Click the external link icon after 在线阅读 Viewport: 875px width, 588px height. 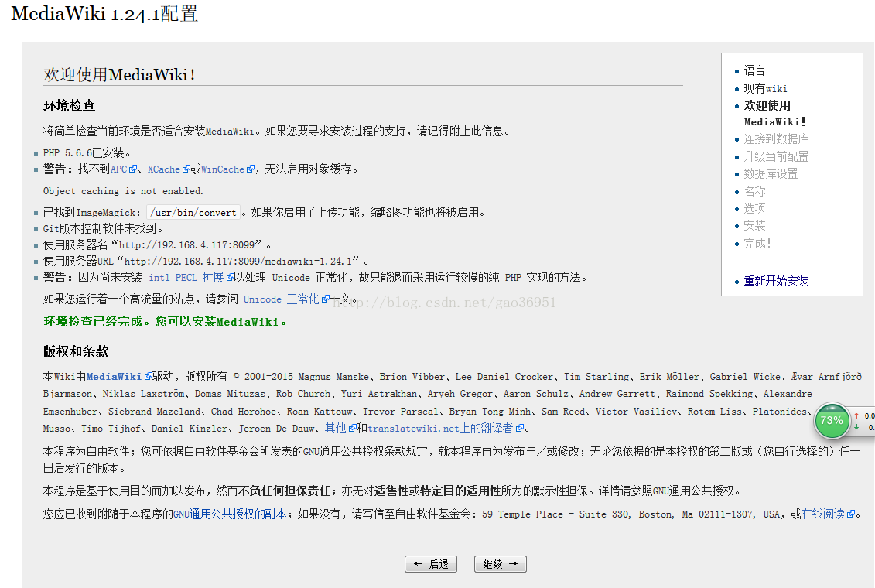[x=850, y=514]
